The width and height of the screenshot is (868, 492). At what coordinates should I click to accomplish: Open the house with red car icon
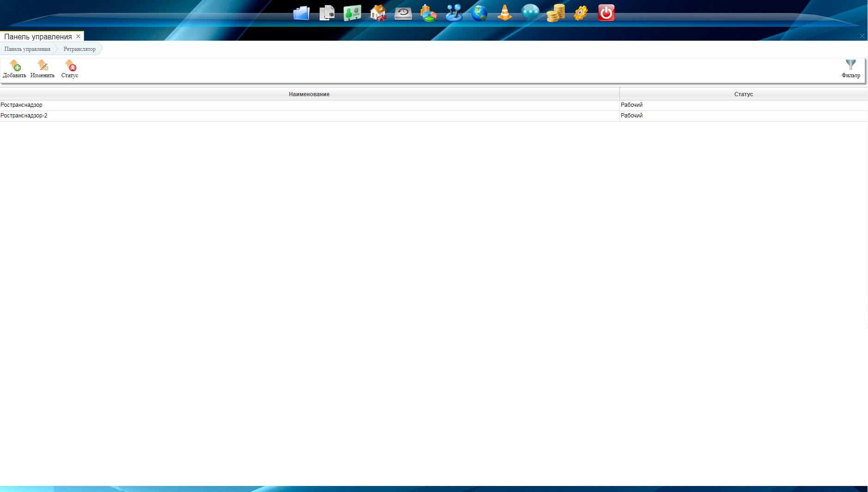point(378,13)
